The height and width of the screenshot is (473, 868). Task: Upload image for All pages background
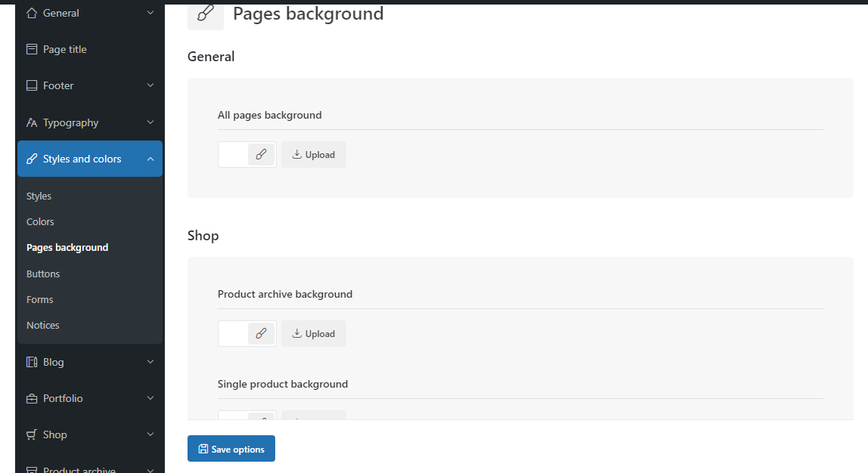pyautogui.click(x=314, y=154)
